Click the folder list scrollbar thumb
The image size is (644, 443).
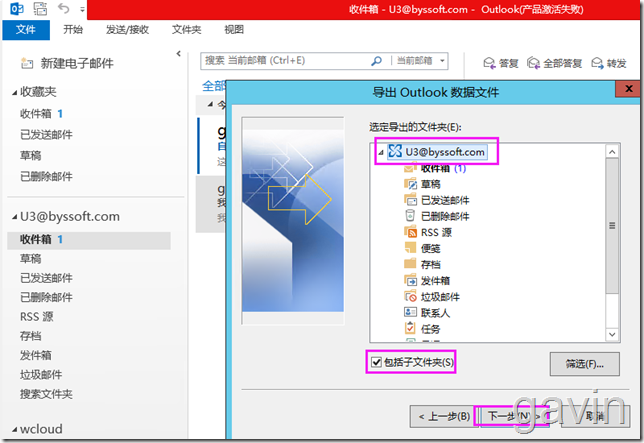pos(612,225)
